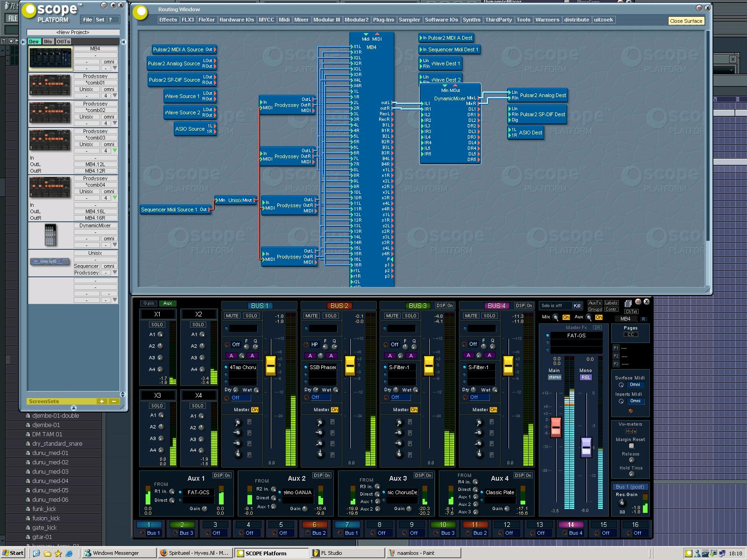Expand the Prodyssey *comb01 dropdown triangle
This screenshot has height=560, width=747.
[x=114, y=96]
